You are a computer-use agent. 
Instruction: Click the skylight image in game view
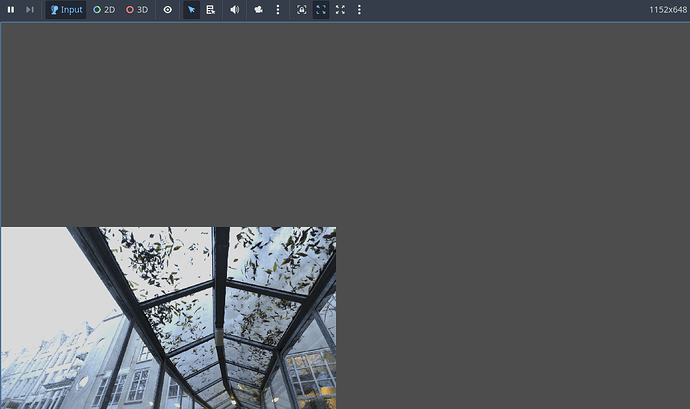pos(168,318)
